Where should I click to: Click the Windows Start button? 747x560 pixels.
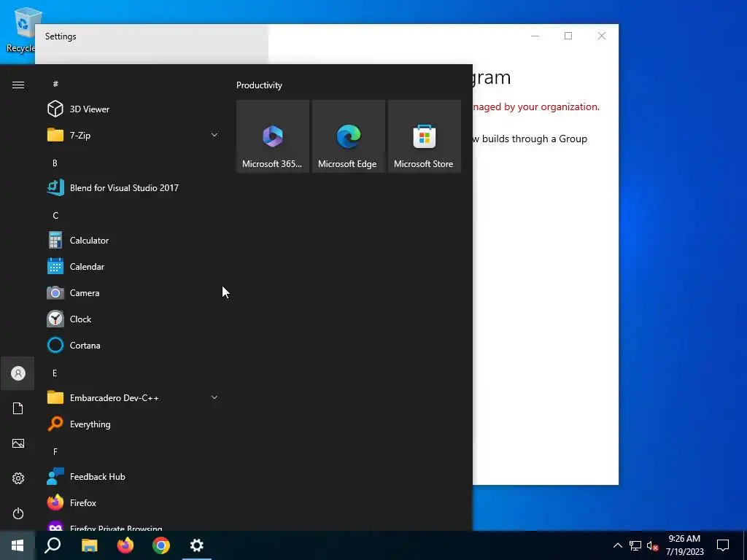18,545
